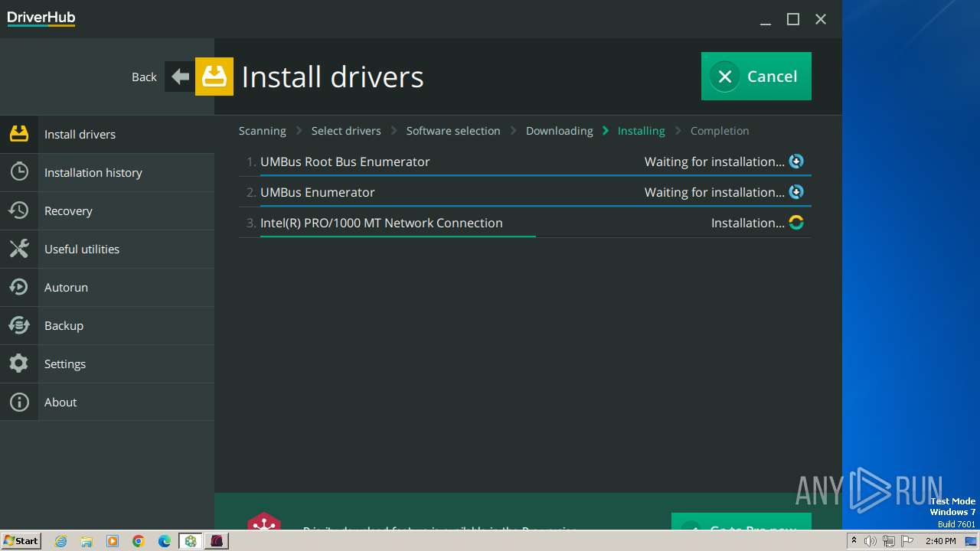The height and width of the screenshot is (551, 980).
Task: Launch Google Chrome from taskbar
Action: [x=139, y=541]
